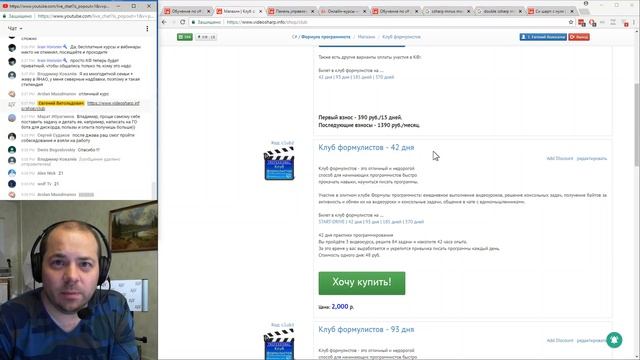Image resolution: width=640 pixels, height=360 pixels.
Task: Click 'Сергей Судаков' avatar in chat
Action: 12,137
